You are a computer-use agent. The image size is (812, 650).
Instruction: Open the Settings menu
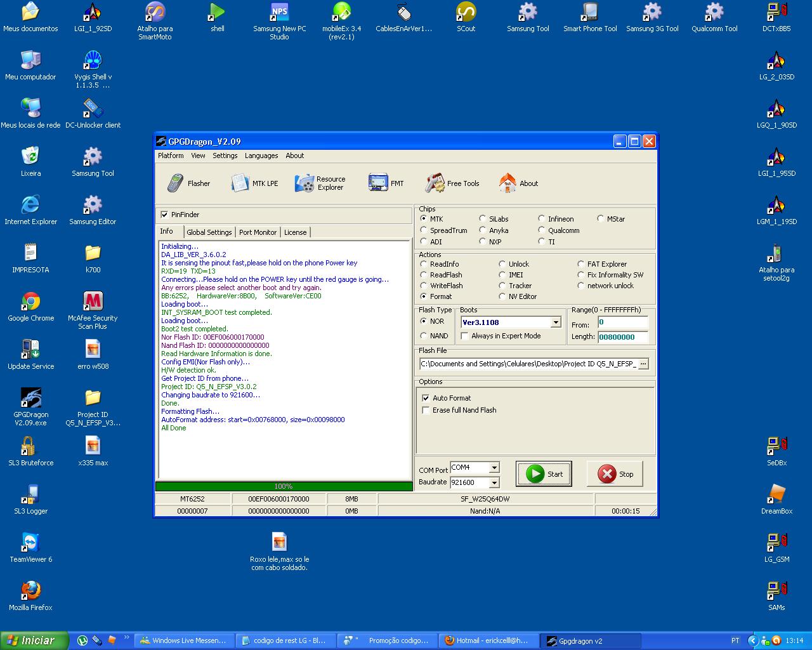point(225,156)
